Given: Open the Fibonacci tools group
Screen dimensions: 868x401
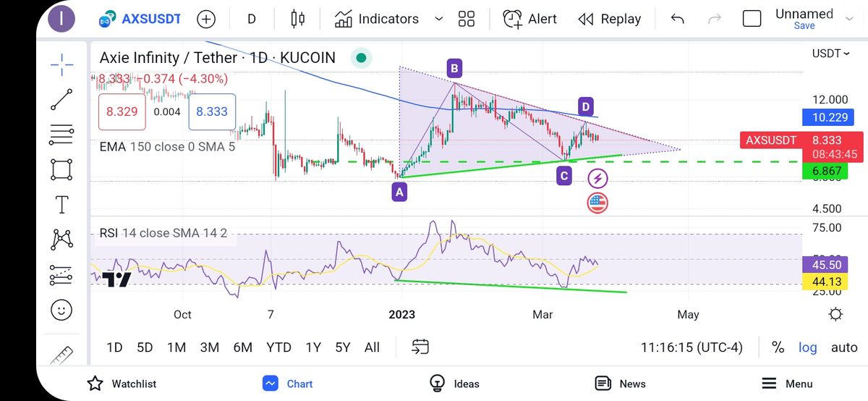Looking at the screenshot, I should 62,135.
